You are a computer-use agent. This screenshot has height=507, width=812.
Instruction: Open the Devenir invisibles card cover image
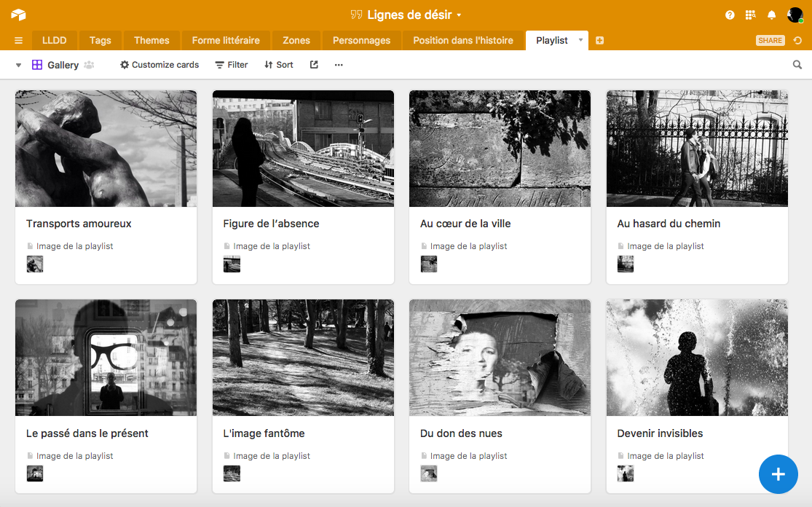coord(697,357)
